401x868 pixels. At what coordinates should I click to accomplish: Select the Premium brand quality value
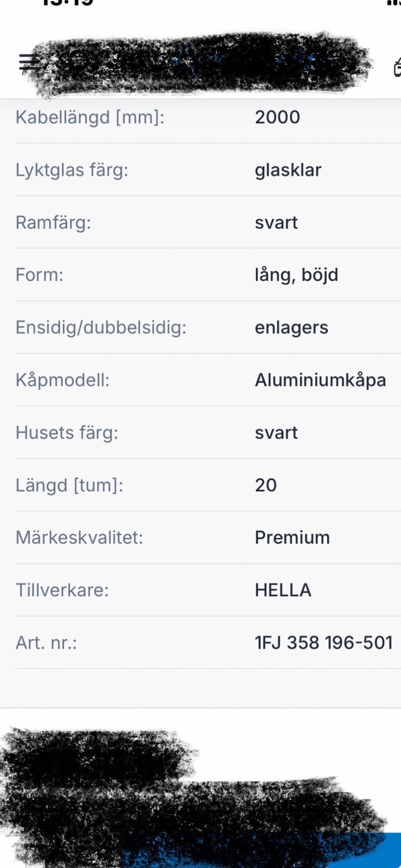[x=292, y=538]
